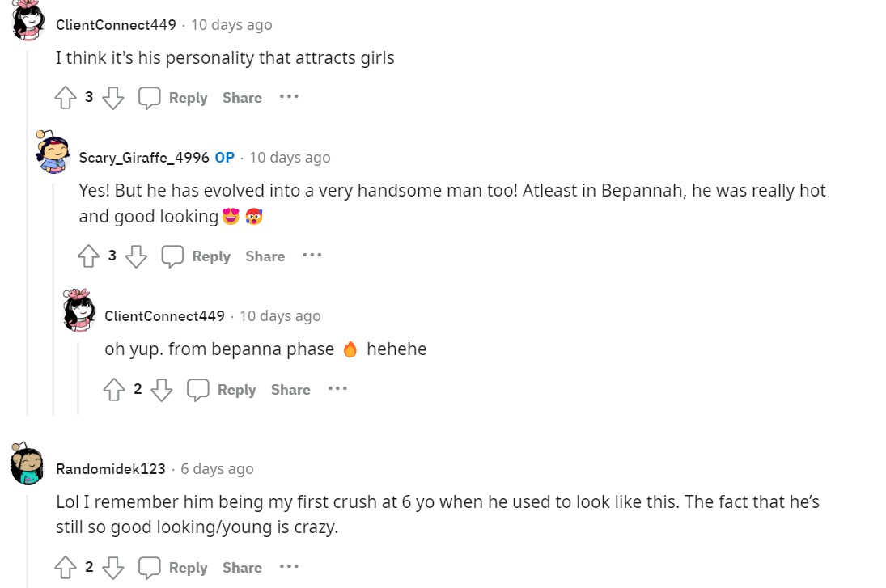Click Randomidek123's avatar image
Viewport: 886px width, 588px height.
(x=28, y=465)
